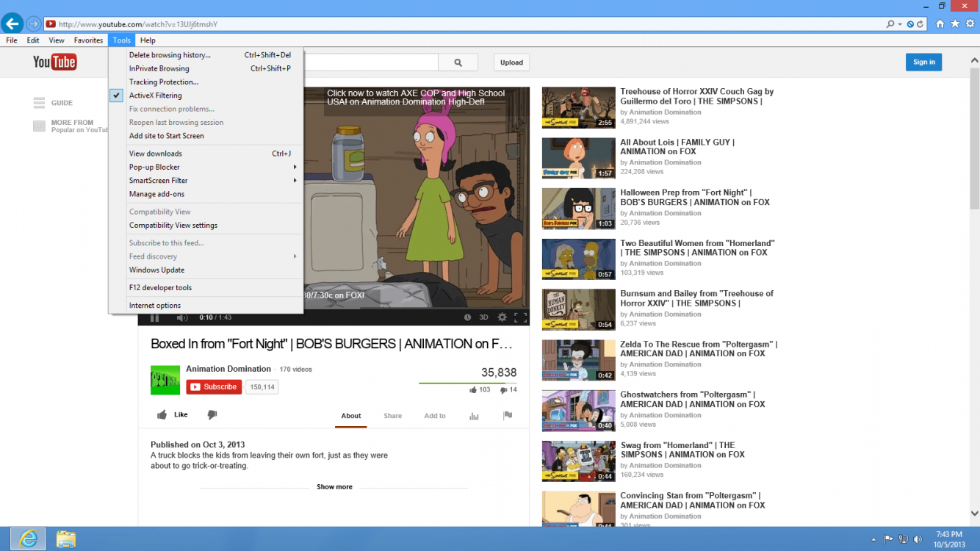Open the Edit menu
980x551 pixels.
tap(33, 40)
